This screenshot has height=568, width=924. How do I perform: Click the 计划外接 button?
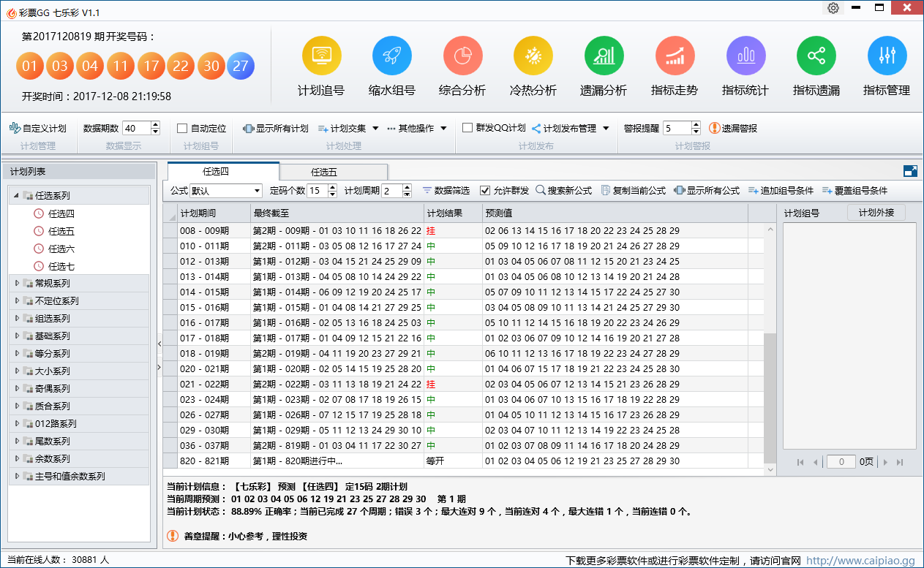click(x=876, y=213)
